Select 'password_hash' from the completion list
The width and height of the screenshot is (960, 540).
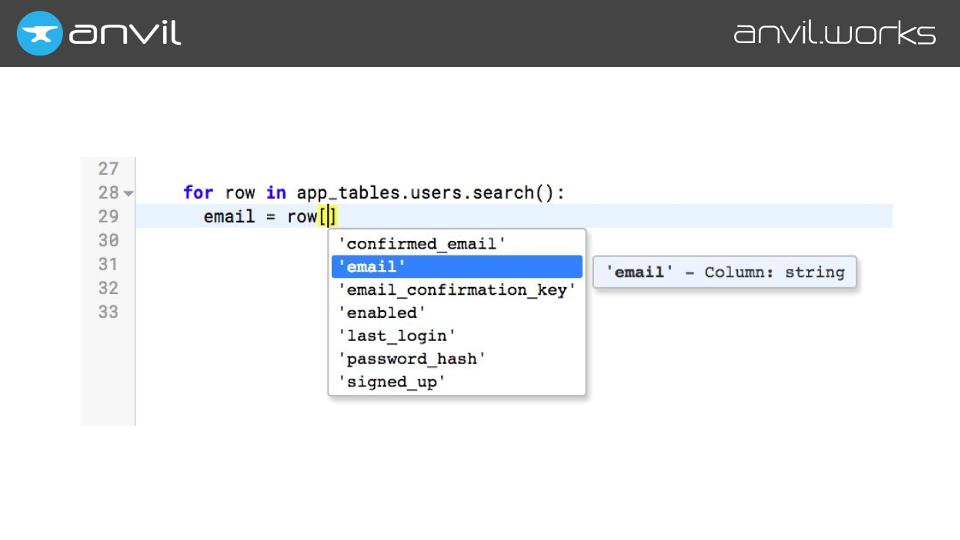tap(412, 359)
